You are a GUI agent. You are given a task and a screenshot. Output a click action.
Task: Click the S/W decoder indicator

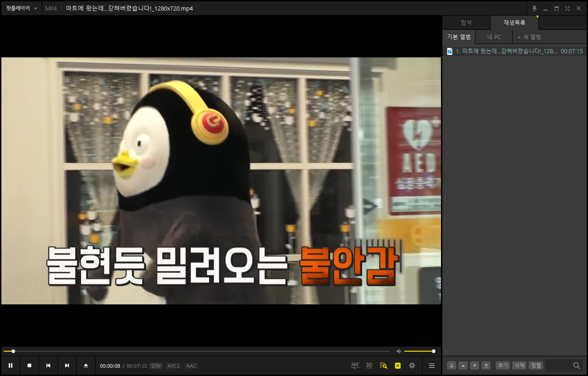coord(156,366)
